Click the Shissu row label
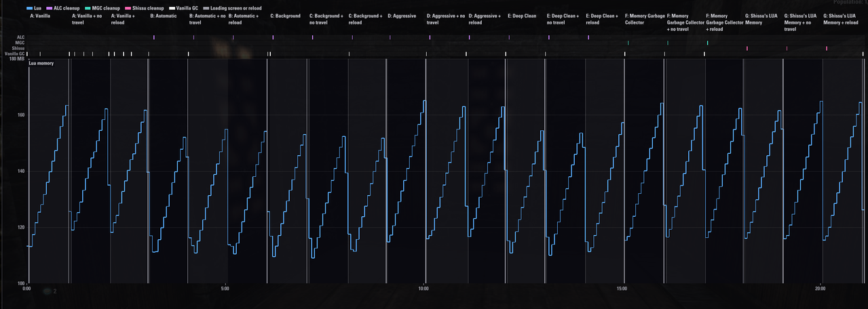The image size is (868, 309). click(18, 48)
